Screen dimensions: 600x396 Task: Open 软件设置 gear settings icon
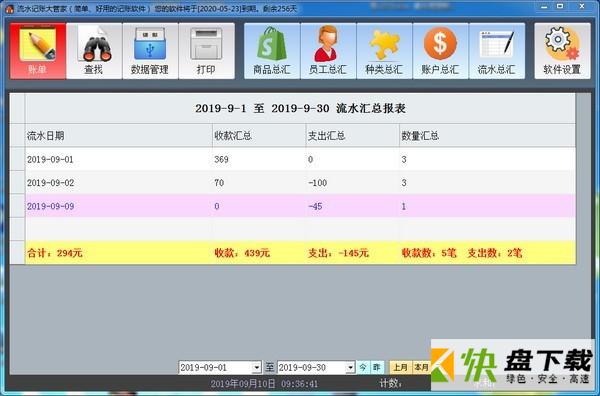[x=562, y=51]
